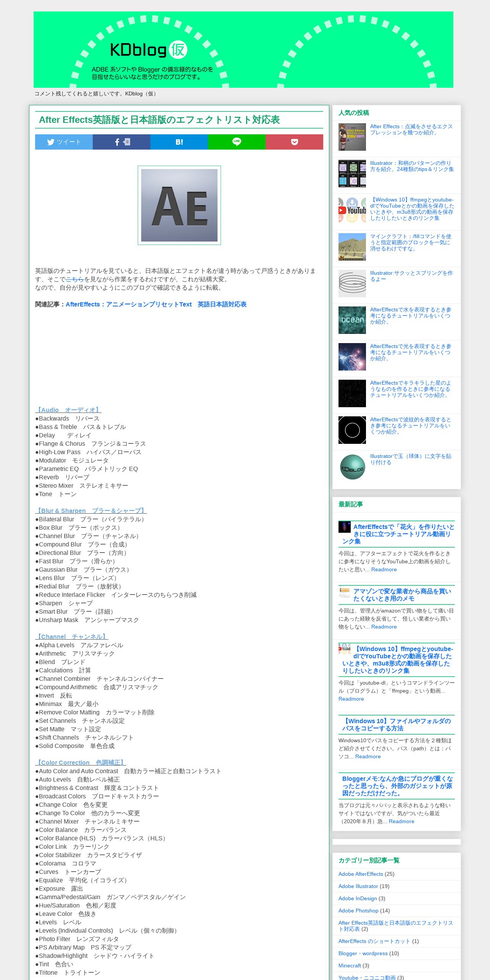The width and height of the screenshot is (490, 980).
Task: Open the Adobe AfterEffects category
Action: [361, 874]
